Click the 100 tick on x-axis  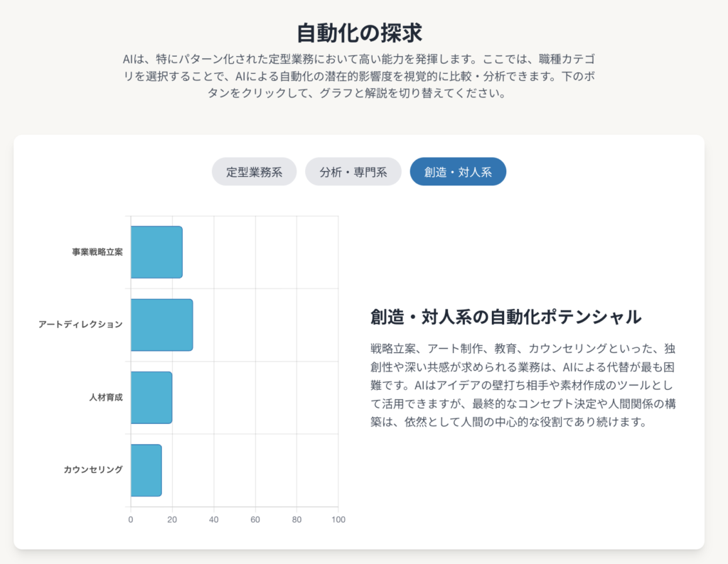point(338,520)
